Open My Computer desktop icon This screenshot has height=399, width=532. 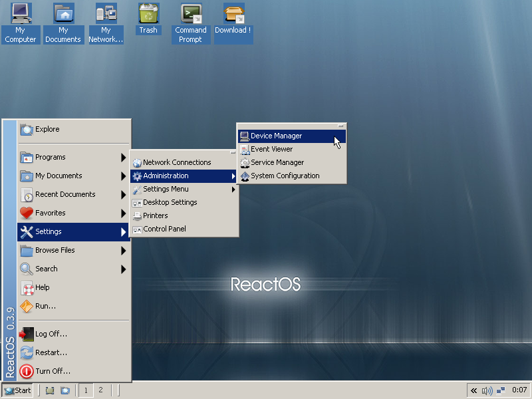tap(21, 23)
